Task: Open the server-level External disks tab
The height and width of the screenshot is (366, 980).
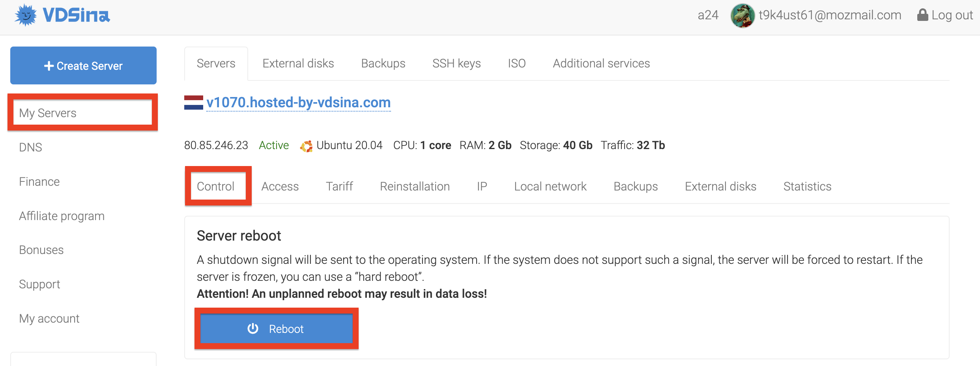Action: click(721, 187)
